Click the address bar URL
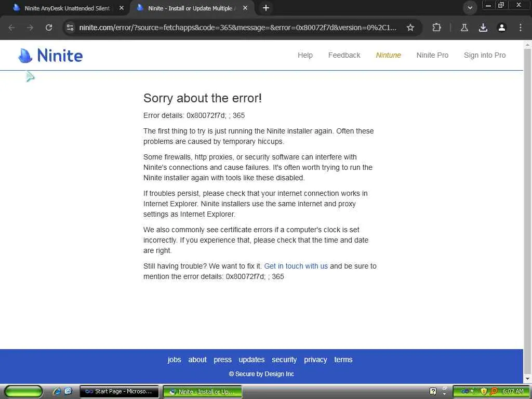532x399 pixels. point(237,28)
